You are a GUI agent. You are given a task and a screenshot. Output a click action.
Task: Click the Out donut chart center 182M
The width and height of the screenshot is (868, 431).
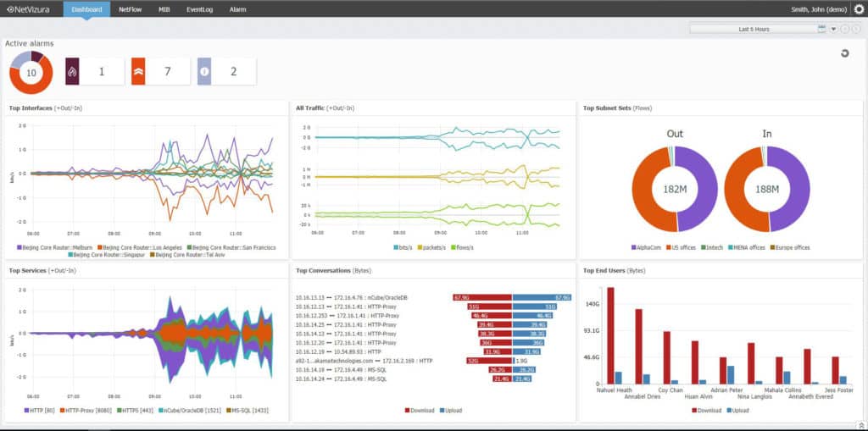[675, 189]
